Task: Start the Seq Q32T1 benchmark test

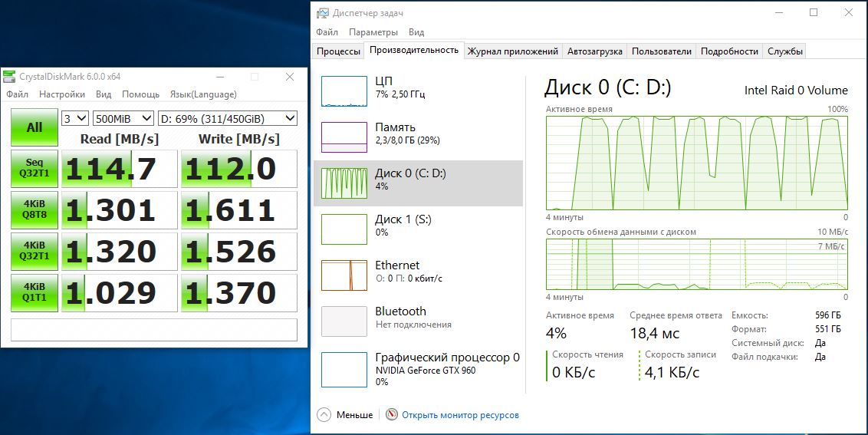Action: coord(35,169)
